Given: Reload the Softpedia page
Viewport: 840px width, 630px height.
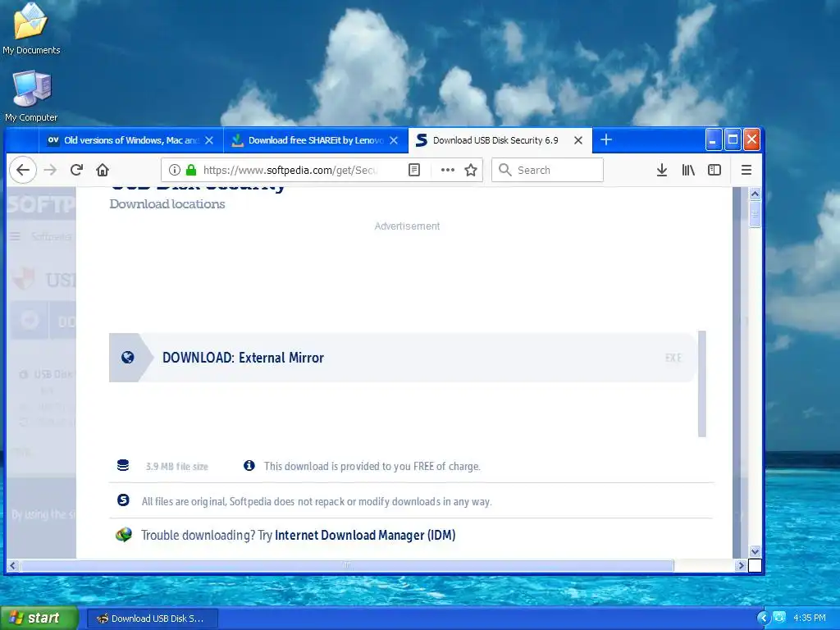Looking at the screenshot, I should (x=76, y=171).
